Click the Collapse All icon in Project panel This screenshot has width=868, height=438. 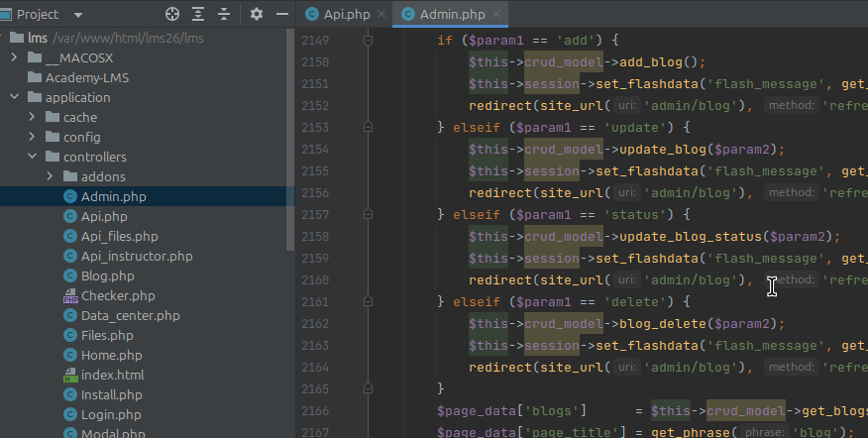[x=225, y=14]
